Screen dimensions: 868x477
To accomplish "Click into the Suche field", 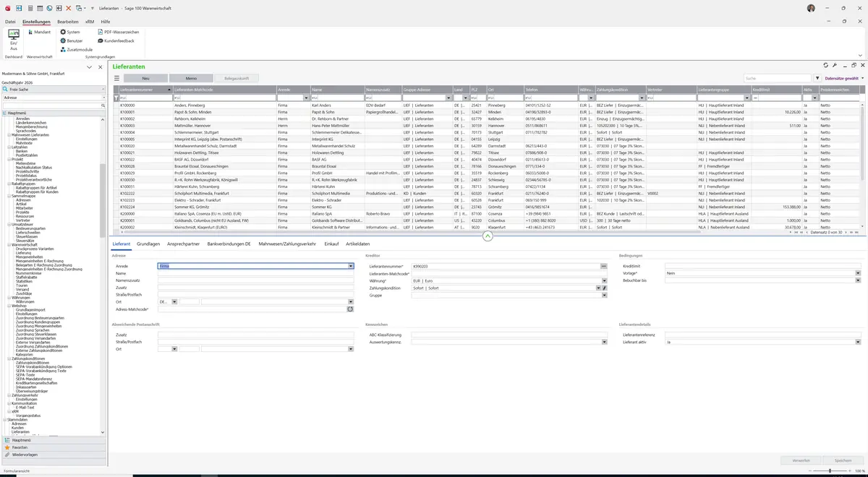I will [778, 78].
